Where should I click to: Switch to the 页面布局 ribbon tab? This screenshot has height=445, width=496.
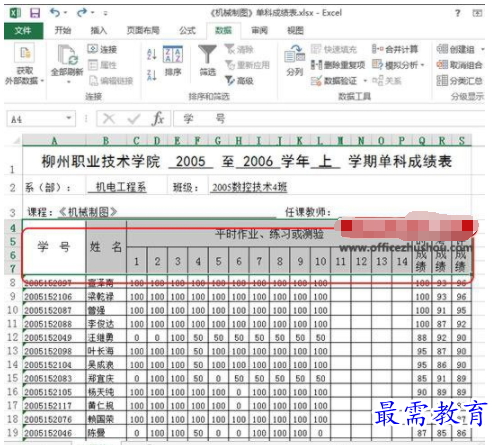pos(143,31)
